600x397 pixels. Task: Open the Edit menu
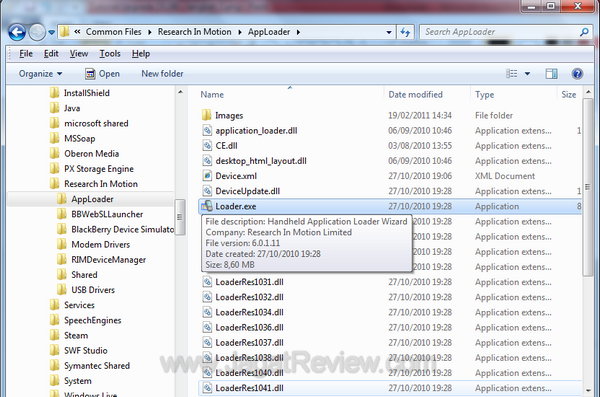51,54
